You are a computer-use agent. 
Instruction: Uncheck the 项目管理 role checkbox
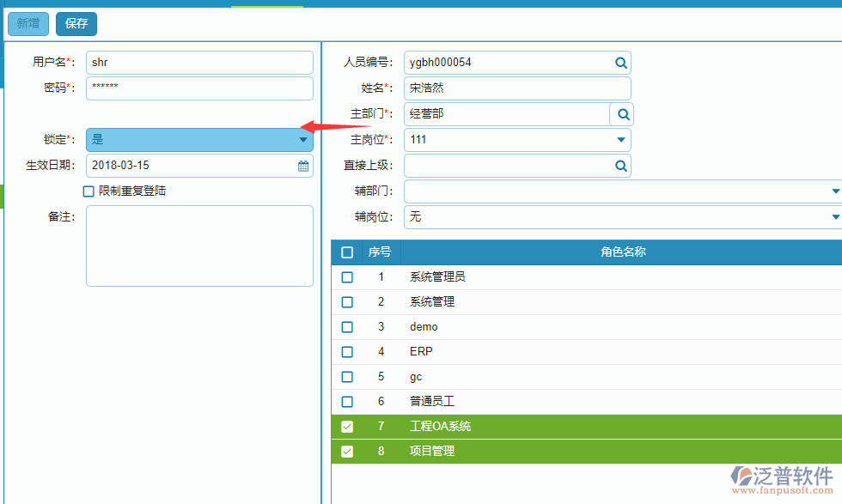[x=347, y=451]
